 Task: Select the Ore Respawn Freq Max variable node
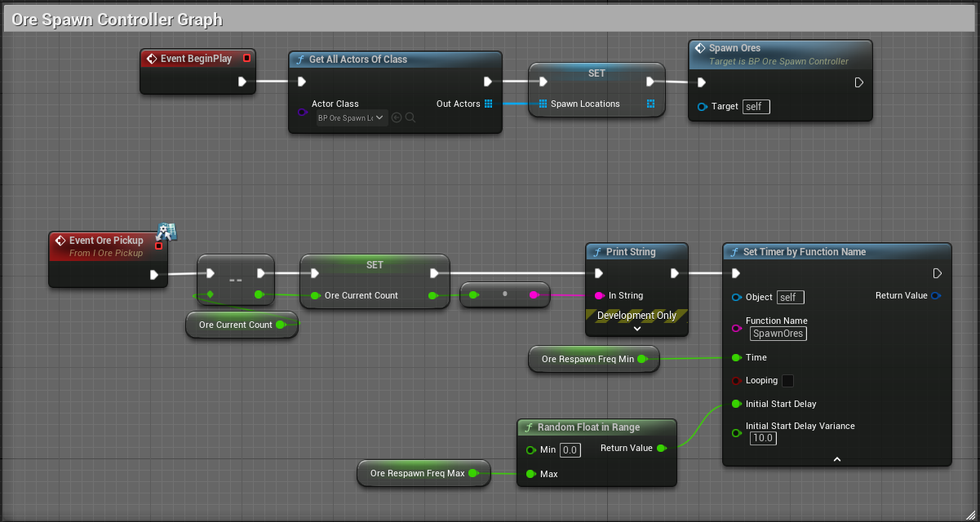coord(417,473)
